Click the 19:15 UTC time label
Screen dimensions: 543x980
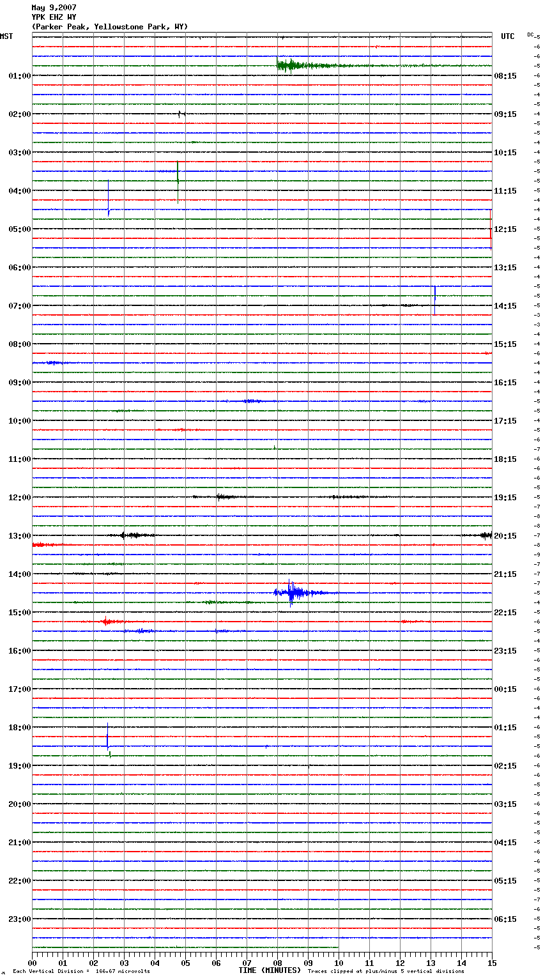(x=505, y=498)
